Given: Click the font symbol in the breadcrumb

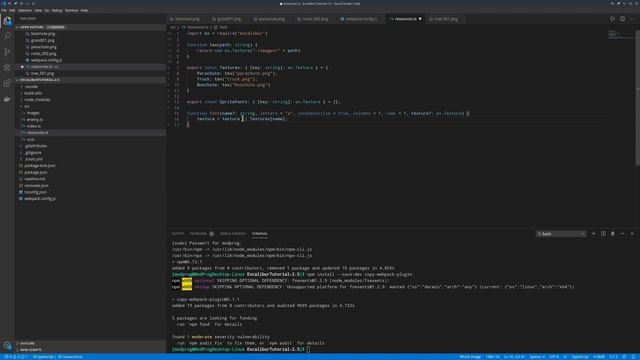Looking at the screenshot, I should 221,27.
